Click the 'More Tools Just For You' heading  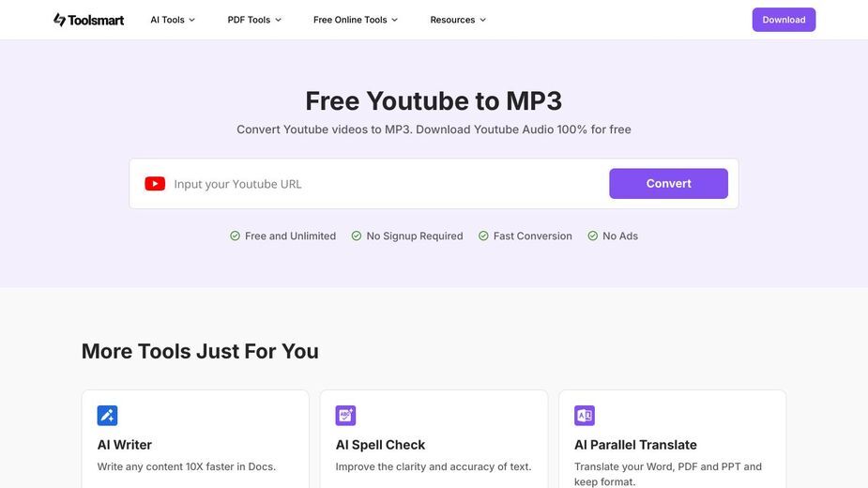coord(200,351)
